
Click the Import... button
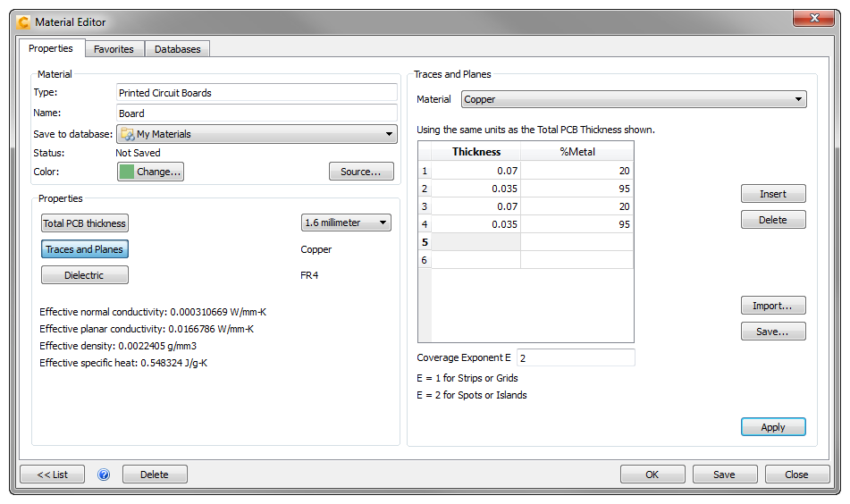[773, 306]
